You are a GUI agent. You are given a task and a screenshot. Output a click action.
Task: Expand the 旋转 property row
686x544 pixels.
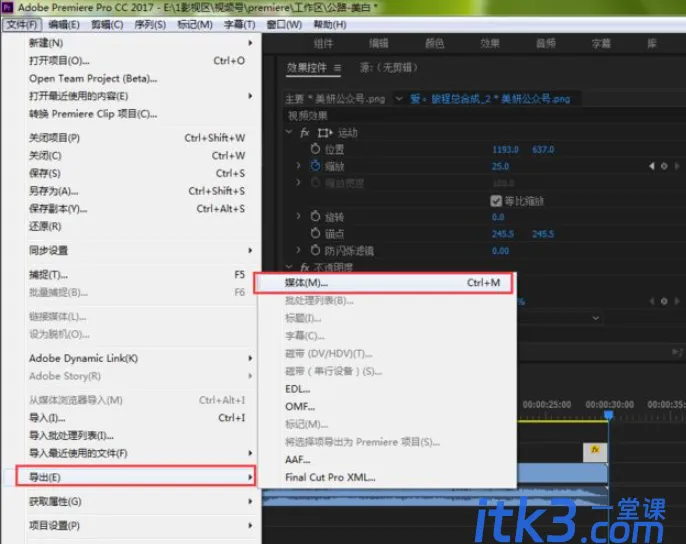[x=298, y=216]
